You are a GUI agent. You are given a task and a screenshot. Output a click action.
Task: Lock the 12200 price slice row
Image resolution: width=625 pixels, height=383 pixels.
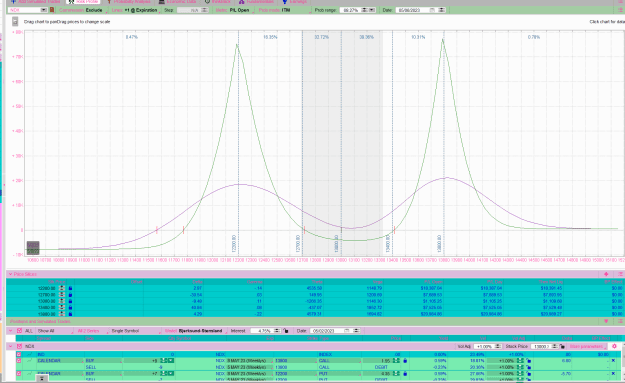[x=71, y=288]
